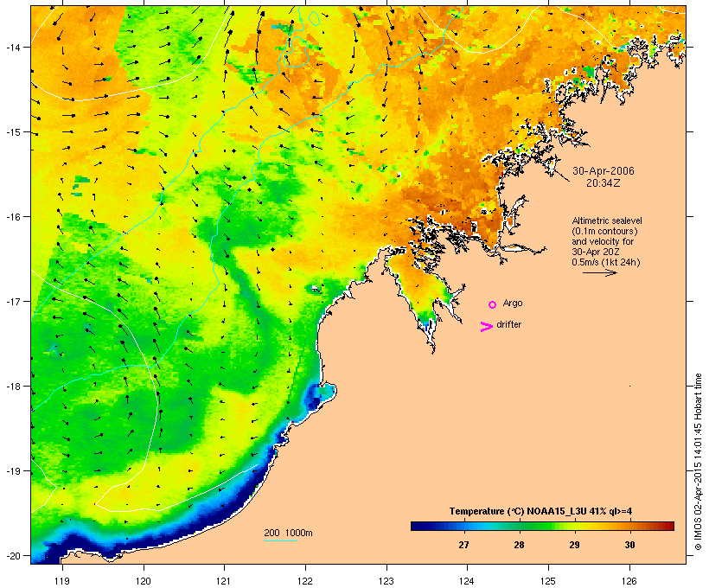The image size is (709, 588).
Task: Click longitude axis label 120
Action: (x=144, y=581)
